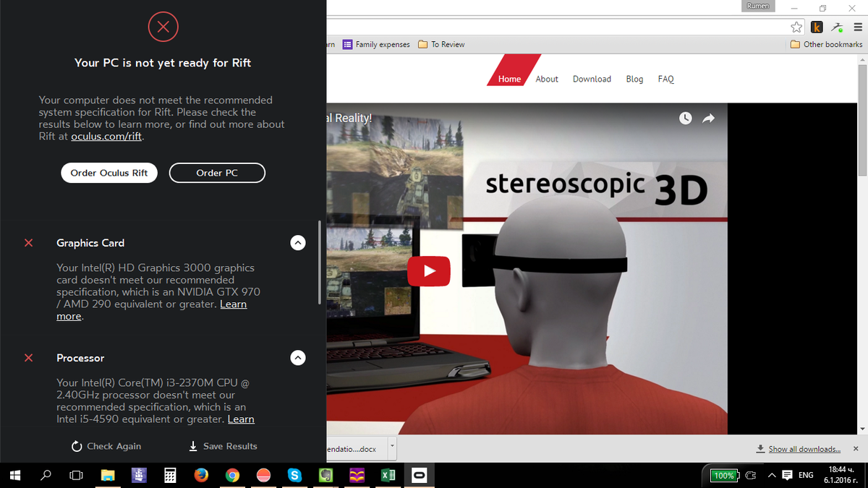Launch Firefox from the taskbar
The image size is (868, 488).
coord(201,476)
